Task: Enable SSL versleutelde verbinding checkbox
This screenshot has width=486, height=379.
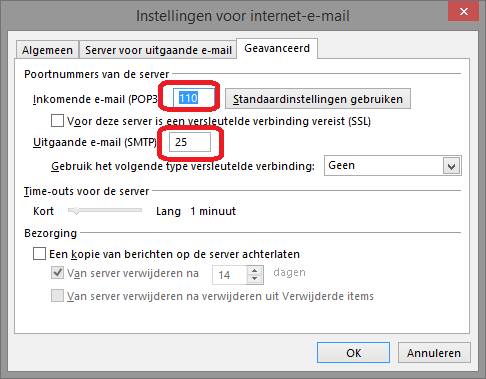Action: pyautogui.click(x=57, y=121)
